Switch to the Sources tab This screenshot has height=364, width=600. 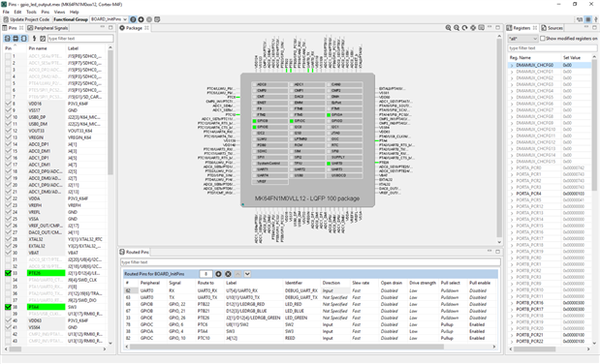[x=552, y=28]
